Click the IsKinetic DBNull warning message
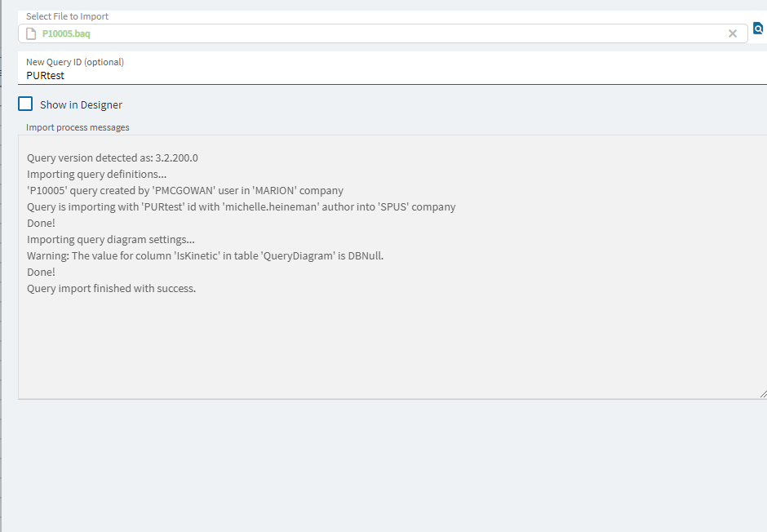The width and height of the screenshot is (767, 532). 205,255
